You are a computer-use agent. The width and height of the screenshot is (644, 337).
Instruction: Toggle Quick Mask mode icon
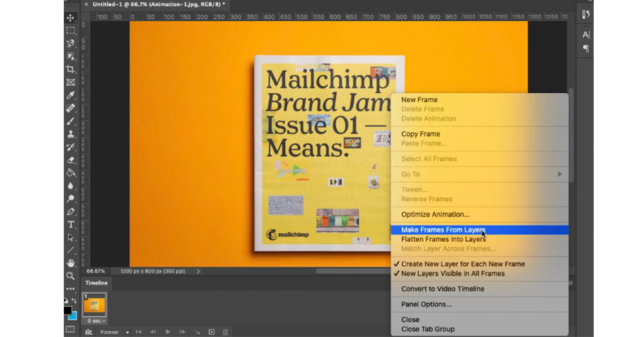click(70, 330)
